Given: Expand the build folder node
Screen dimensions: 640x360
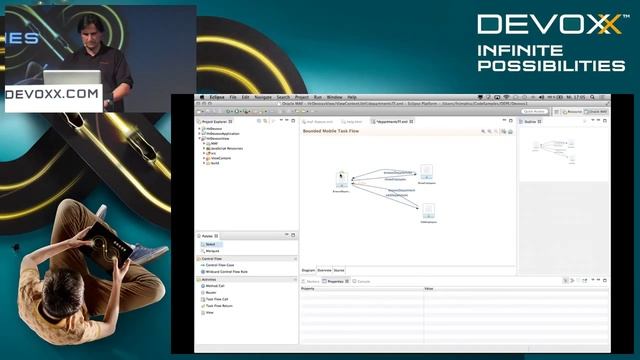Looking at the screenshot, I should 204,163.
